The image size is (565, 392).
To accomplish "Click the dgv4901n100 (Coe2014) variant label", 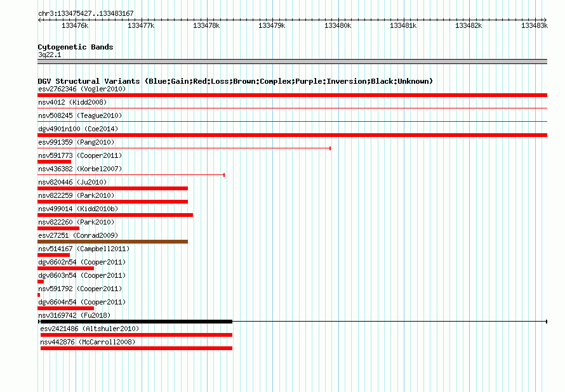I will coord(78,129).
